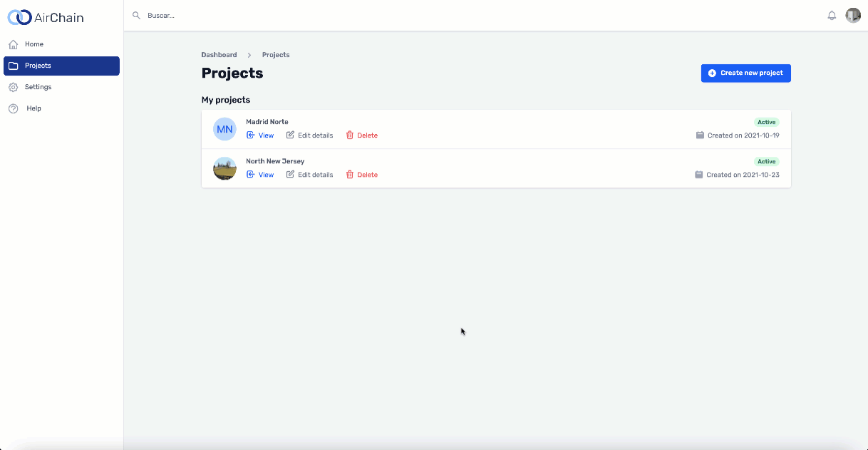Open Help in the sidebar
Image resolution: width=868 pixels, height=450 pixels.
[61, 108]
